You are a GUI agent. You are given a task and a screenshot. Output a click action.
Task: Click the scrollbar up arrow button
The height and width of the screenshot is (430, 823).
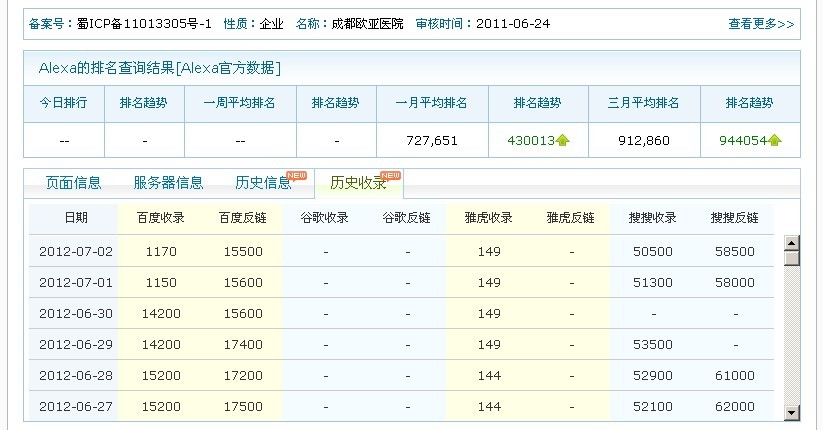point(791,242)
